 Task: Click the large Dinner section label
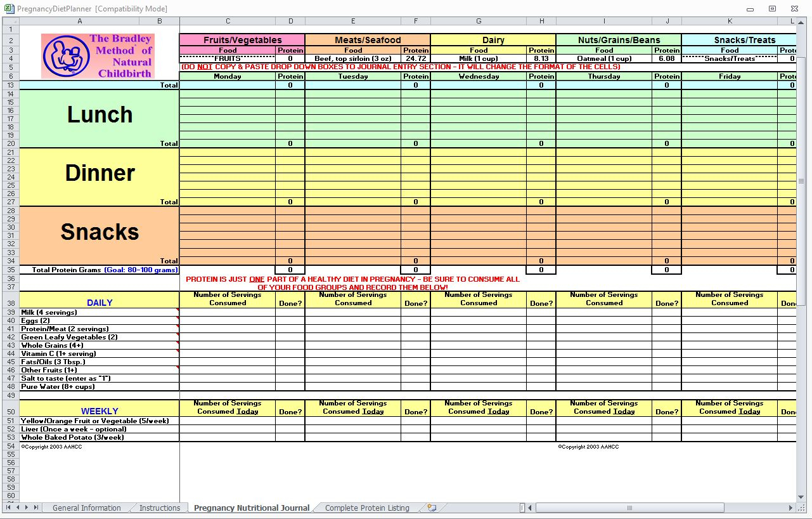(x=100, y=173)
